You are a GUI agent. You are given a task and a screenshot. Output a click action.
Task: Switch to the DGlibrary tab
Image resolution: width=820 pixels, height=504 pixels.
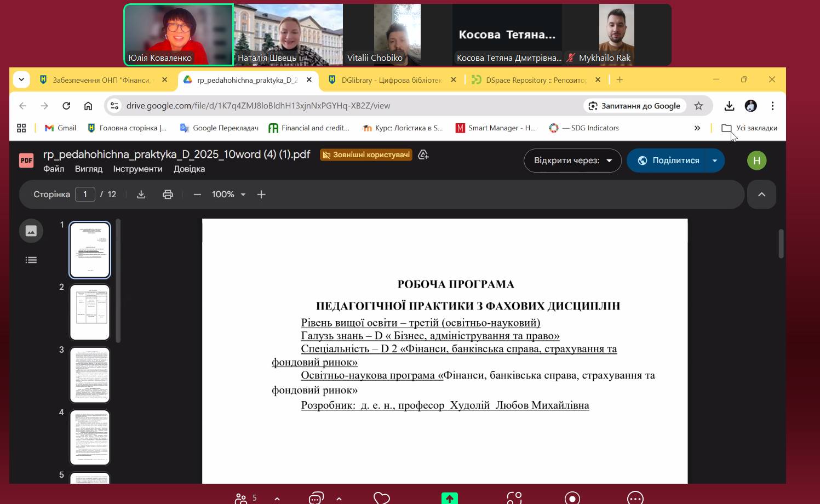[392, 80]
